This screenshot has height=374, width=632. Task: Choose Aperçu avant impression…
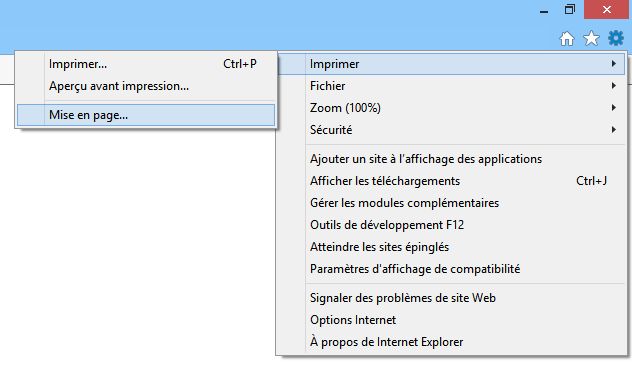pyautogui.click(x=146, y=86)
